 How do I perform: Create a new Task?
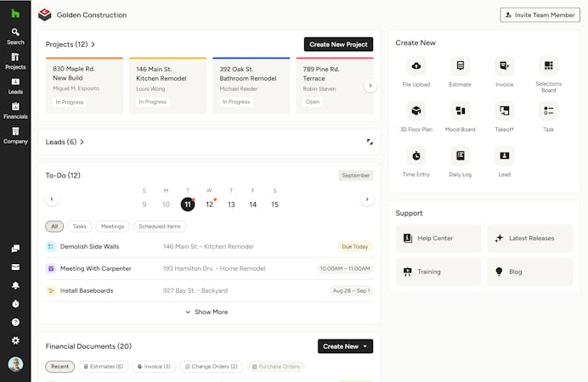pos(548,116)
